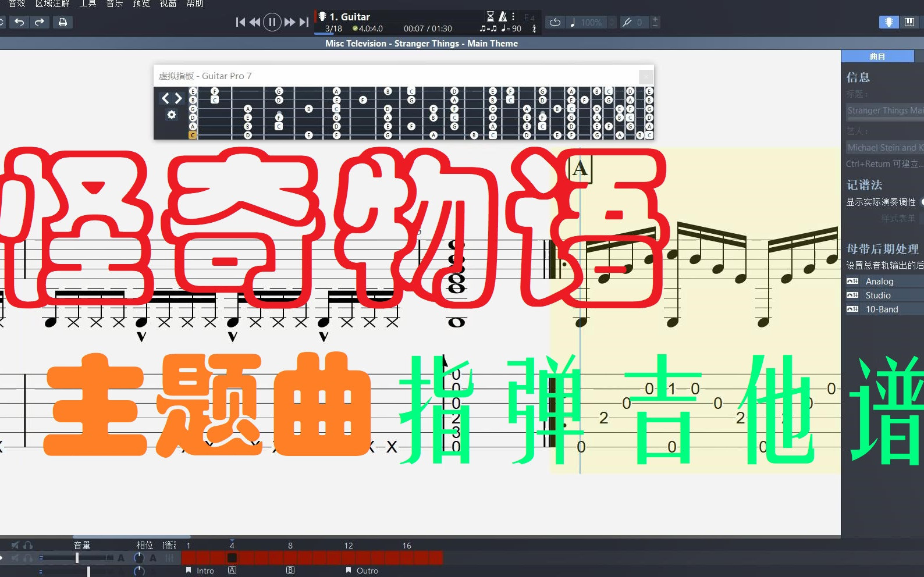This screenshot has width=924, height=577.
Task: Click the relative speed note icon
Action: (573, 22)
